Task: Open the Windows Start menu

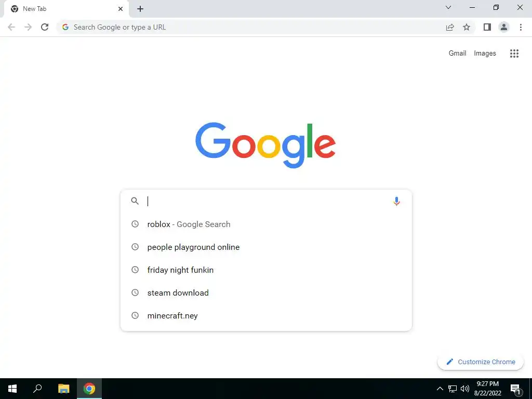Action: tap(12, 389)
